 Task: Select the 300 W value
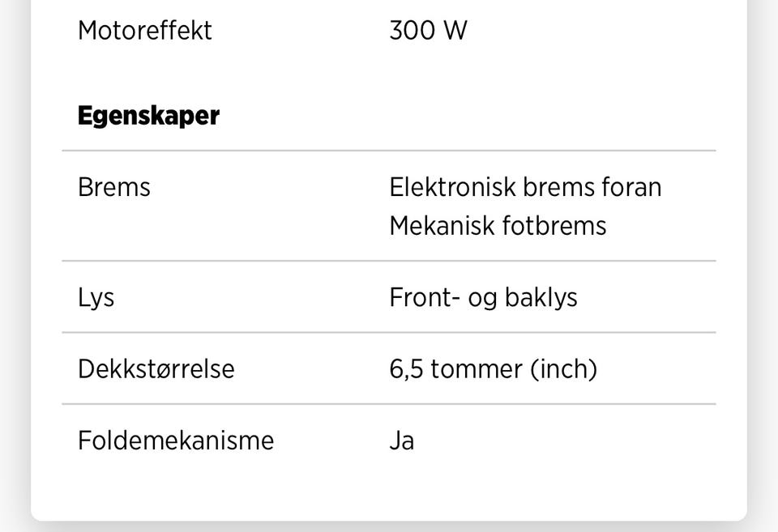(x=428, y=30)
